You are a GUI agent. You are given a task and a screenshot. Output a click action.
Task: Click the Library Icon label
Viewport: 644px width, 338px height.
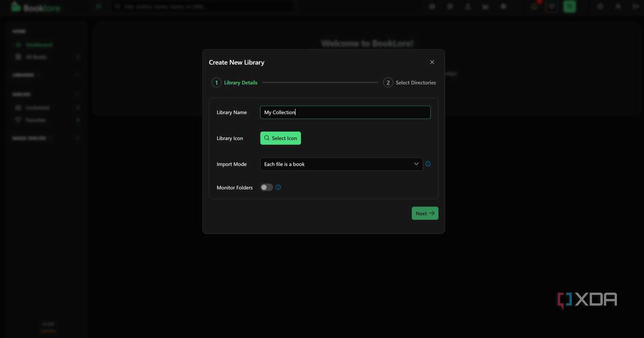coord(230,138)
